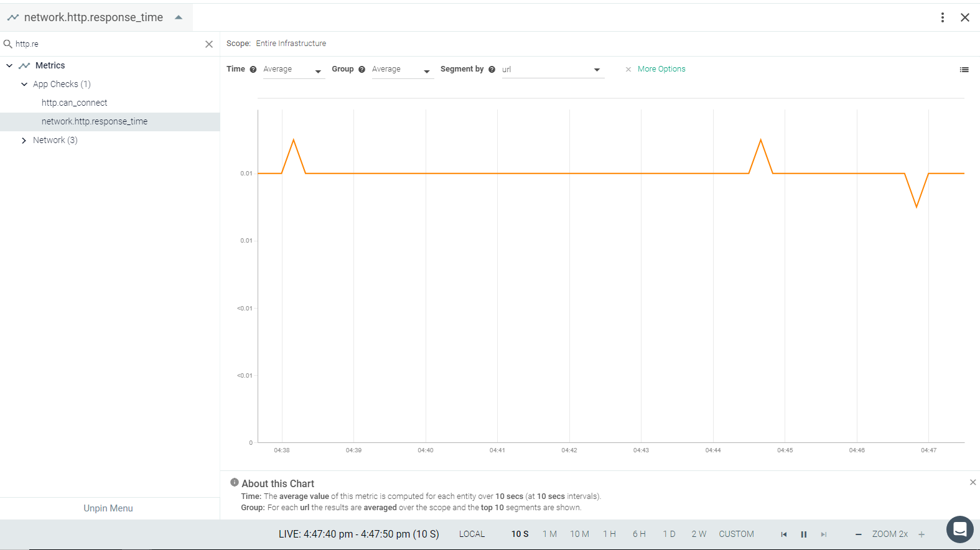980x550 pixels.
Task: Select the 1 D time range
Action: click(x=669, y=534)
